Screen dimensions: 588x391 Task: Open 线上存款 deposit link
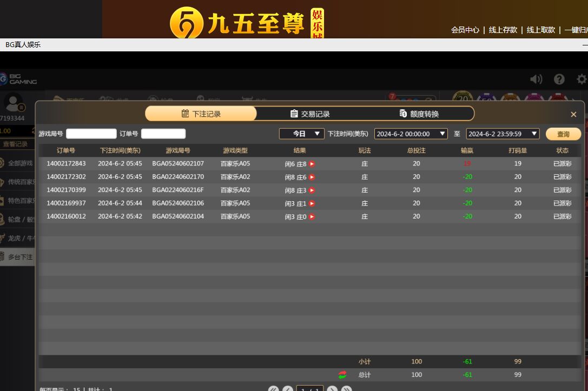(503, 30)
